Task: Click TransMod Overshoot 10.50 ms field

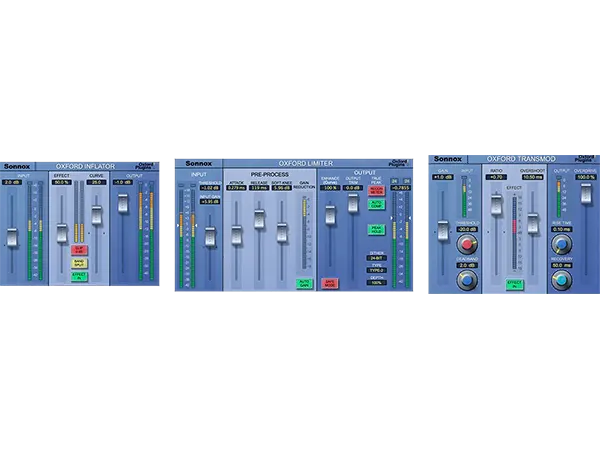Action: (533, 177)
